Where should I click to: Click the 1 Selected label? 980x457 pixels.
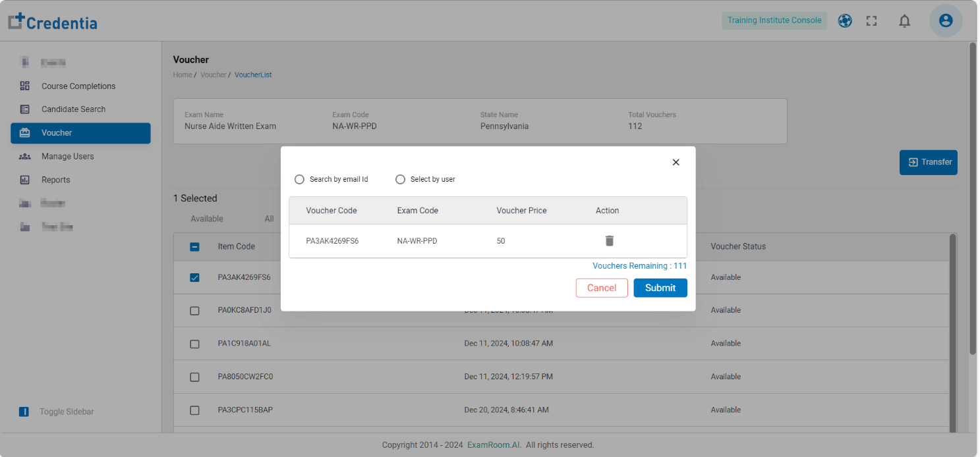[195, 198]
